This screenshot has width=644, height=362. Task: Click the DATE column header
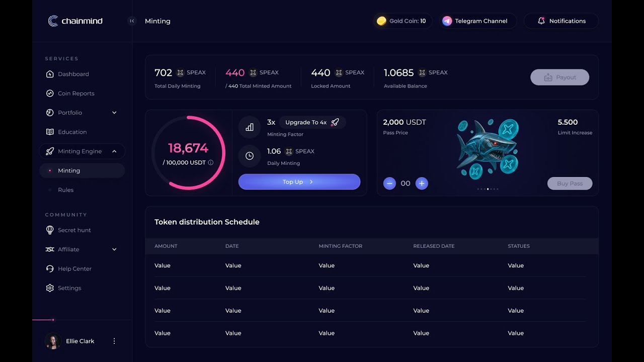coord(232,246)
